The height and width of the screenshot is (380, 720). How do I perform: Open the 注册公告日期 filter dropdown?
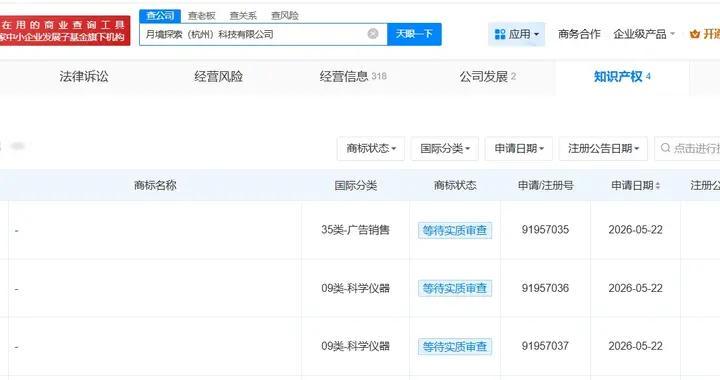(x=603, y=148)
